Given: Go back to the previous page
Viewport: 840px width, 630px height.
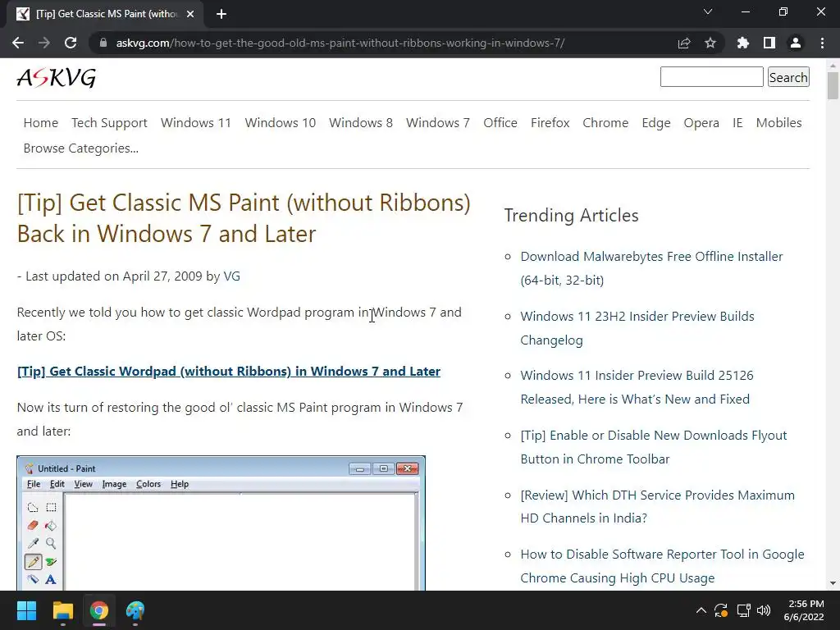Looking at the screenshot, I should point(18,43).
